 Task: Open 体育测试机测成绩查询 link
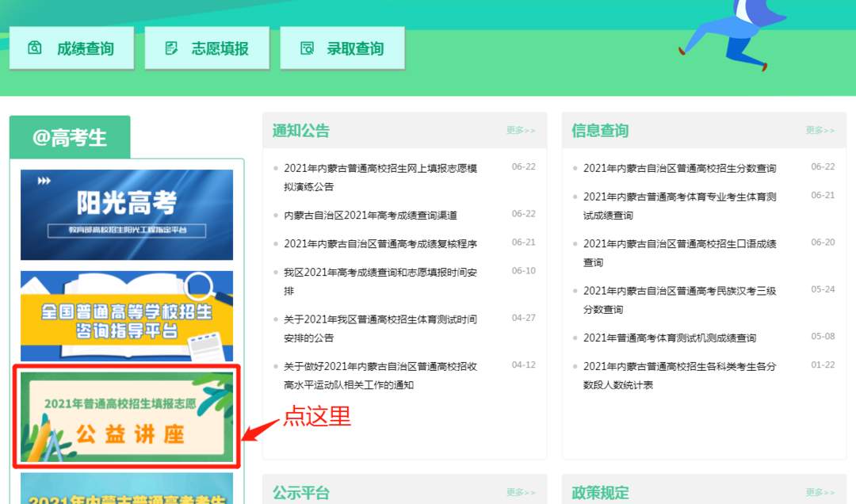(670, 338)
